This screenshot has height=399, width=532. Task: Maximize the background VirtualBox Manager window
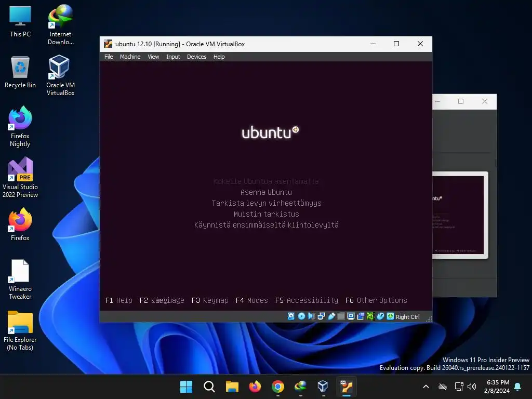pos(461,101)
